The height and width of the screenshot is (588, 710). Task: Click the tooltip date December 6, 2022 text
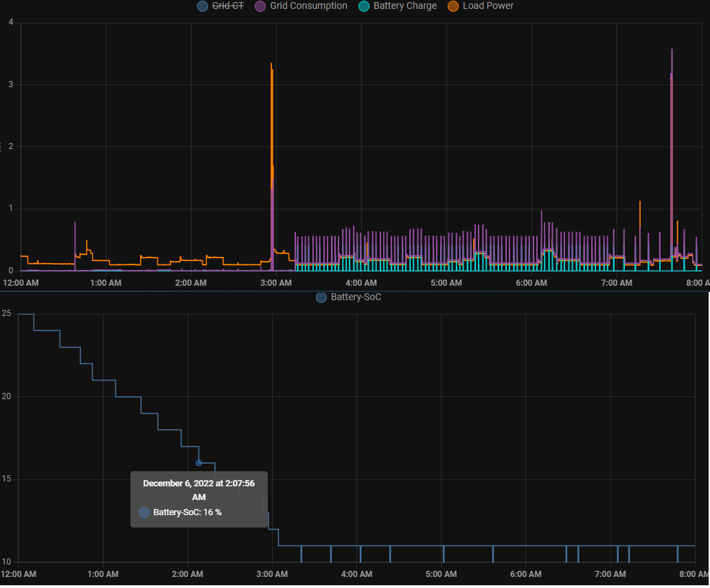(x=198, y=484)
